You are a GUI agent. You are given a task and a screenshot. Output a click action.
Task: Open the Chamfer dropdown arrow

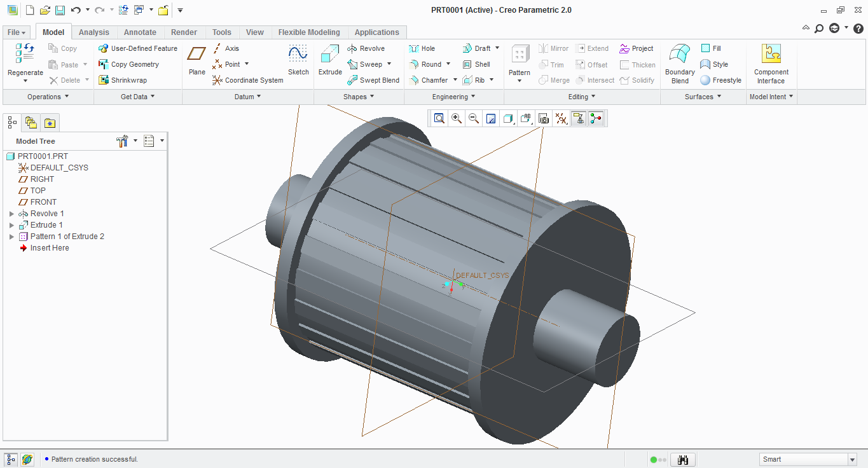[455, 80]
